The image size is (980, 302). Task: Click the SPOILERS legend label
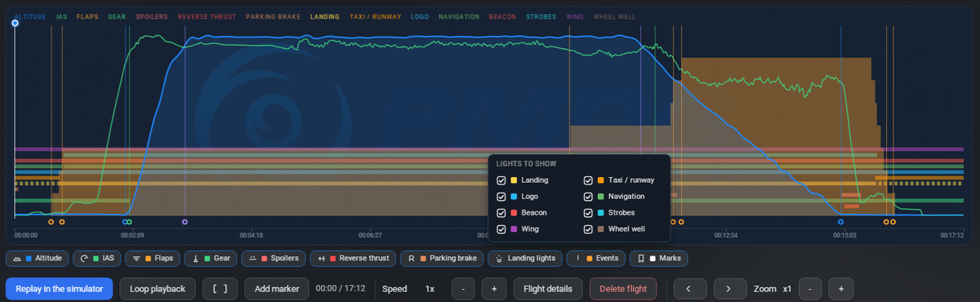(x=151, y=16)
